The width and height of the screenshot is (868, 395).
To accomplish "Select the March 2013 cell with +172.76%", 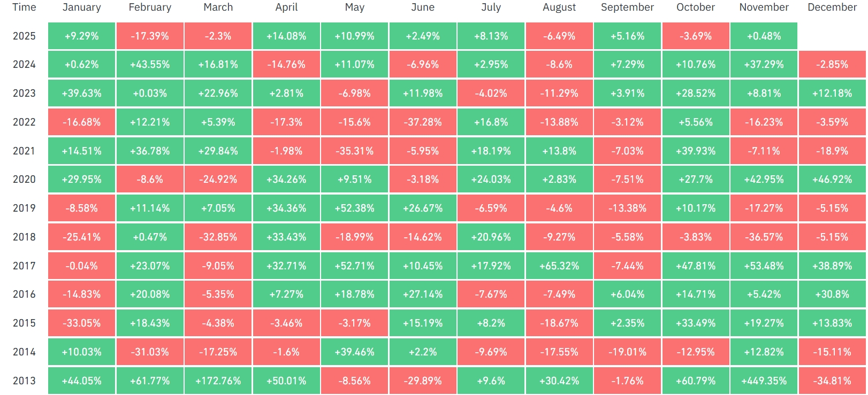I will (x=218, y=381).
